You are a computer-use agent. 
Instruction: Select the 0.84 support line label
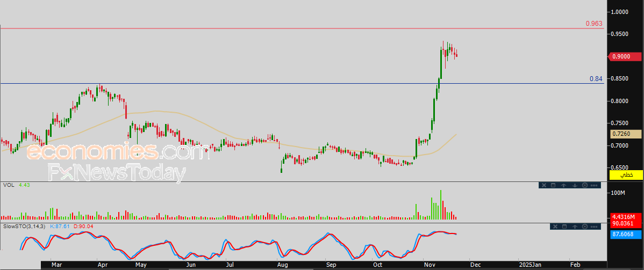(x=596, y=79)
